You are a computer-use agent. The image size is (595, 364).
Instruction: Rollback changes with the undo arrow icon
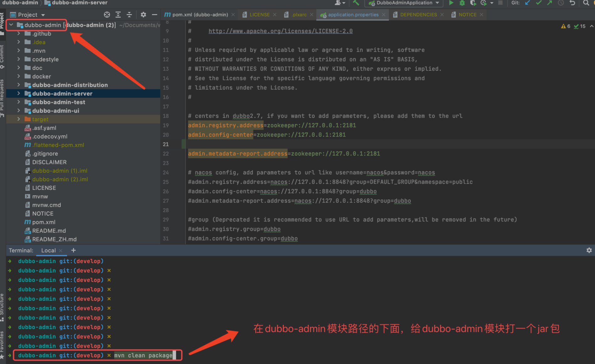pos(572,3)
